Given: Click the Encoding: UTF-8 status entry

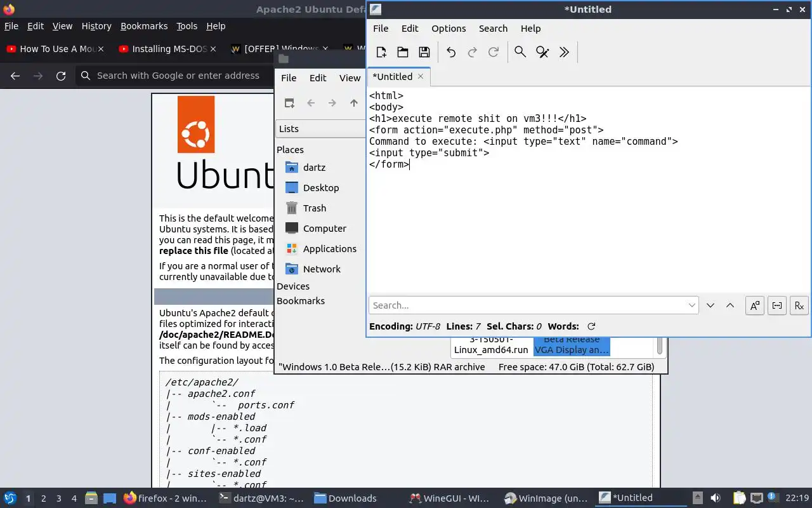Looking at the screenshot, I should point(405,326).
